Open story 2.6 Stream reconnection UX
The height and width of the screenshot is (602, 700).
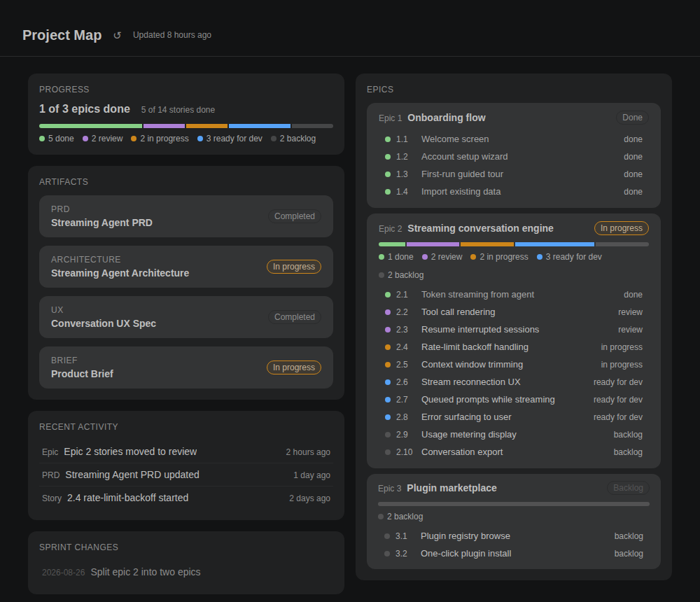click(x=513, y=382)
